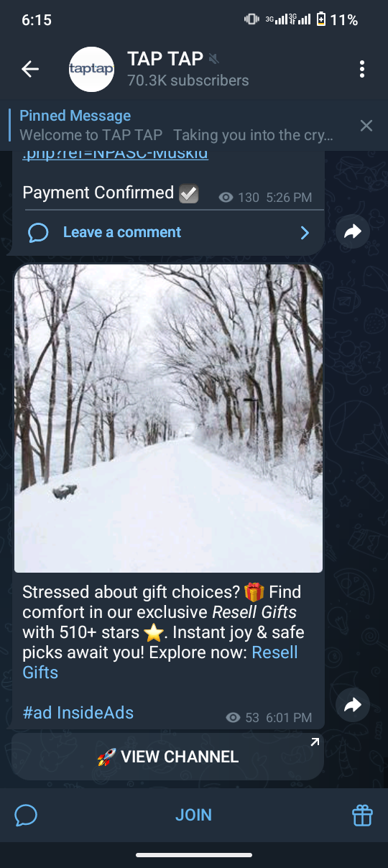Expand comments with the chevron arrow
This screenshot has width=388, height=868.
click(x=305, y=232)
